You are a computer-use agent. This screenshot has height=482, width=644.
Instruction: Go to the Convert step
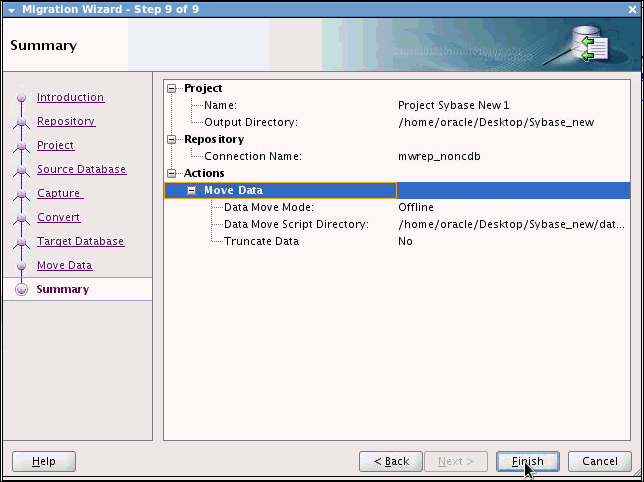[x=58, y=217]
